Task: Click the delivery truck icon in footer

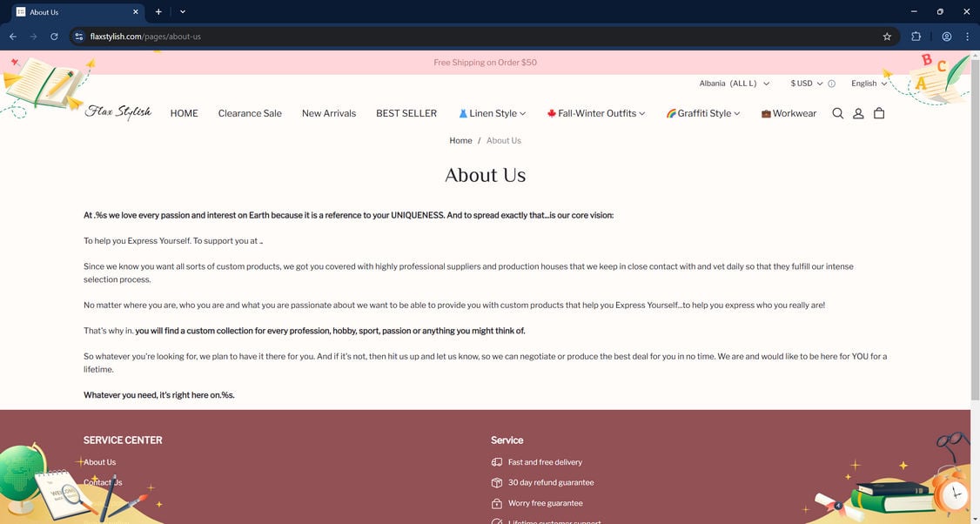Action: pos(497,462)
